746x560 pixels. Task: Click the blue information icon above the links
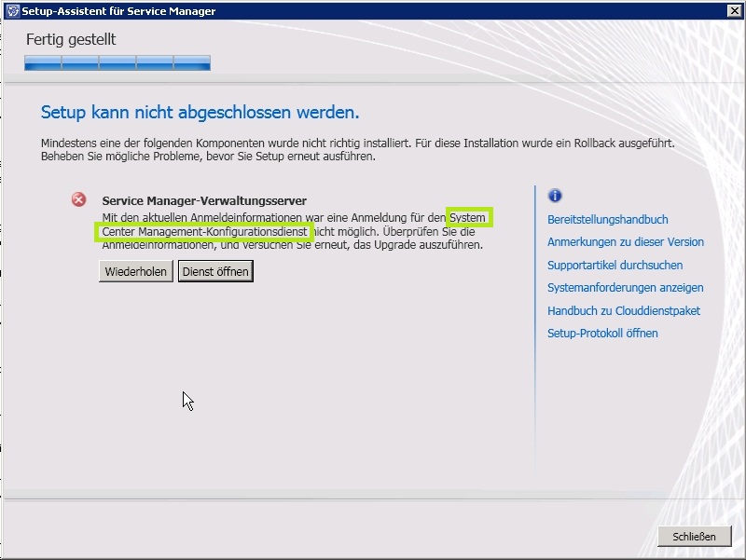pyautogui.click(x=555, y=196)
